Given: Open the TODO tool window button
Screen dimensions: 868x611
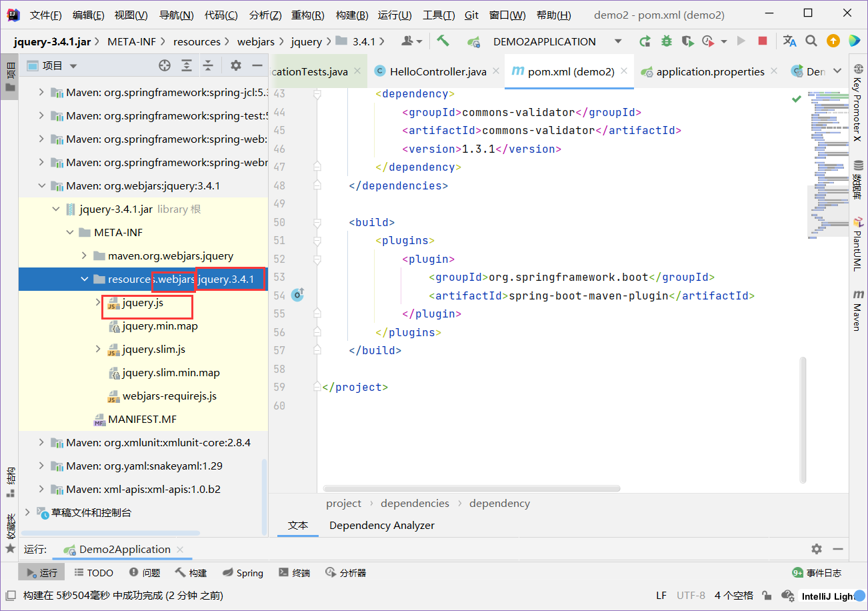Looking at the screenshot, I should point(93,572).
